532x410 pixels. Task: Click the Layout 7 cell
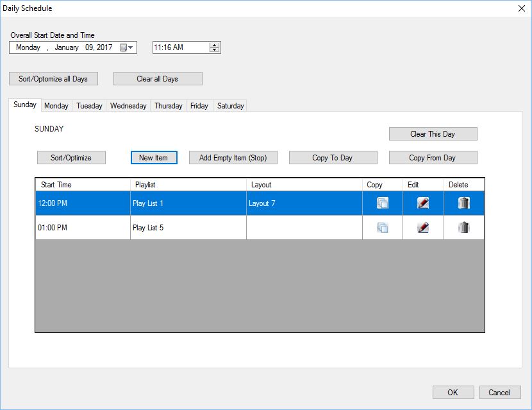[x=304, y=203]
